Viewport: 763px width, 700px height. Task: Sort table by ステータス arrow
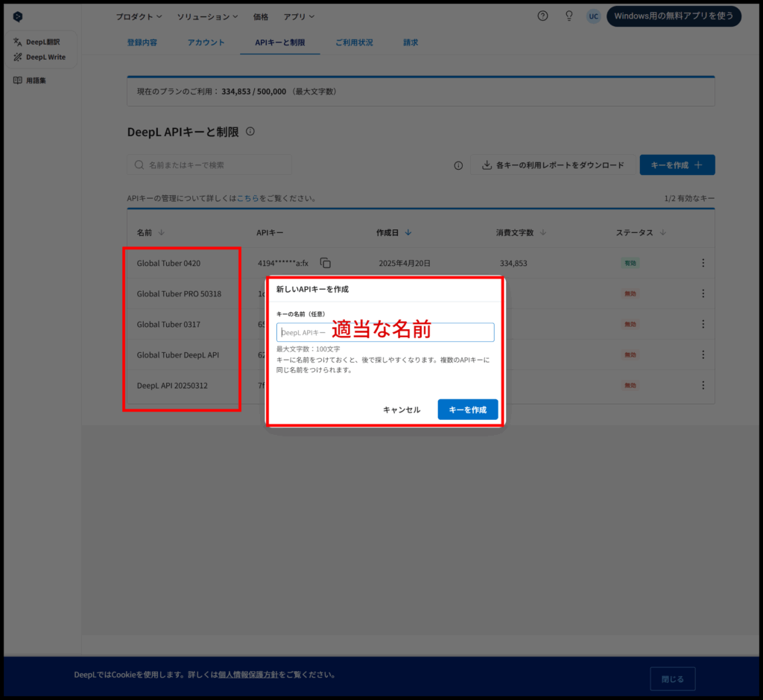pyautogui.click(x=662, y=232)
